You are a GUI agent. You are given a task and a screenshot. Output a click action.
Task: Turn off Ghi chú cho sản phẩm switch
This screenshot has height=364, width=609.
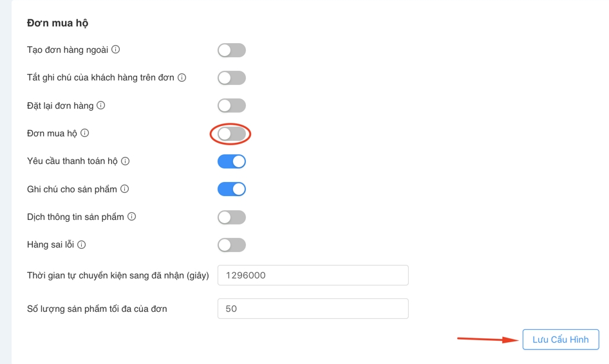pyautogui.click(x=231, y=189)
